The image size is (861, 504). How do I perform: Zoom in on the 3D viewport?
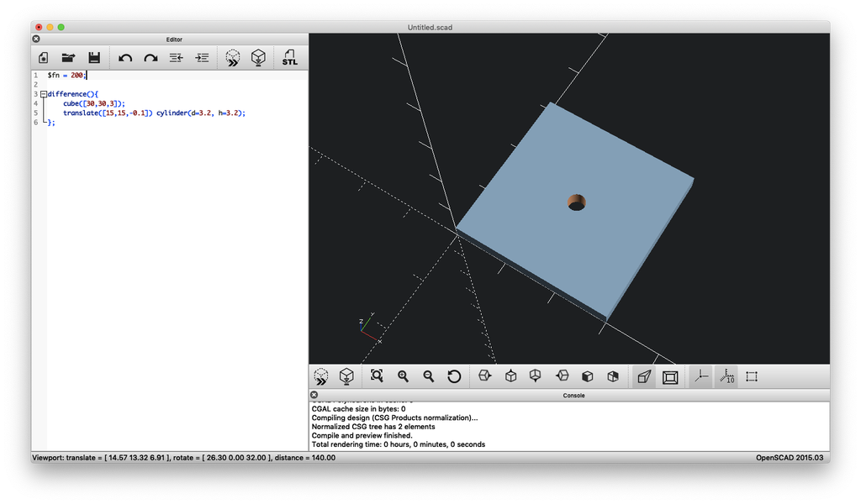click(x=403, y=376)
